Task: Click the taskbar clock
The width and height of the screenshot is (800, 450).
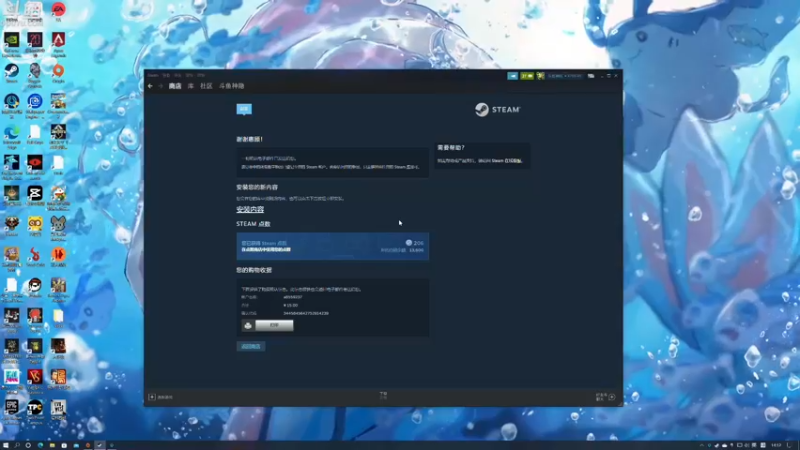Action: (x=776, y=445)
